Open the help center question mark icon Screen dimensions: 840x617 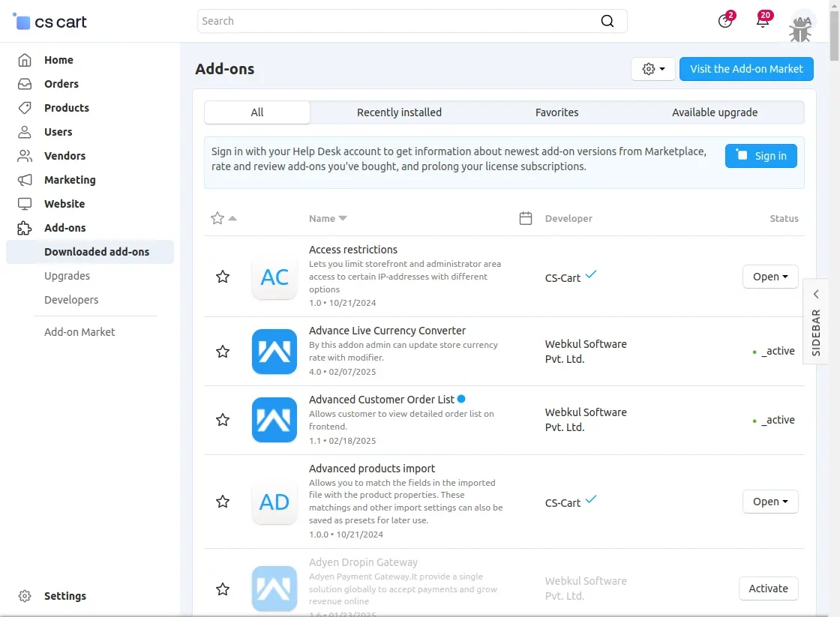tap(724, 21)
